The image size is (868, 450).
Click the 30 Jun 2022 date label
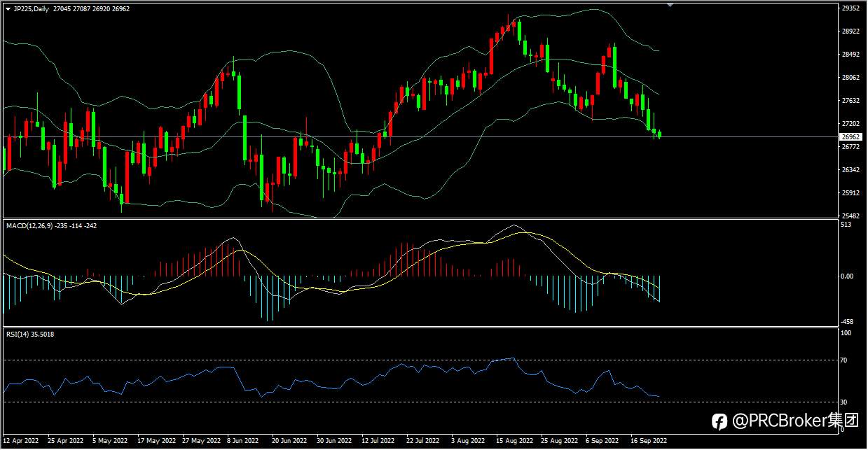pyautogui.click(x=334, y=442)
